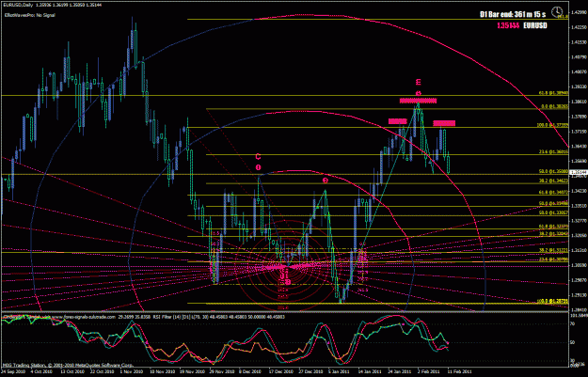Select the pink zone marker left of the peak
Image resolution: width=588 pixels, height=377 pixels.
[x=398, y=121]
